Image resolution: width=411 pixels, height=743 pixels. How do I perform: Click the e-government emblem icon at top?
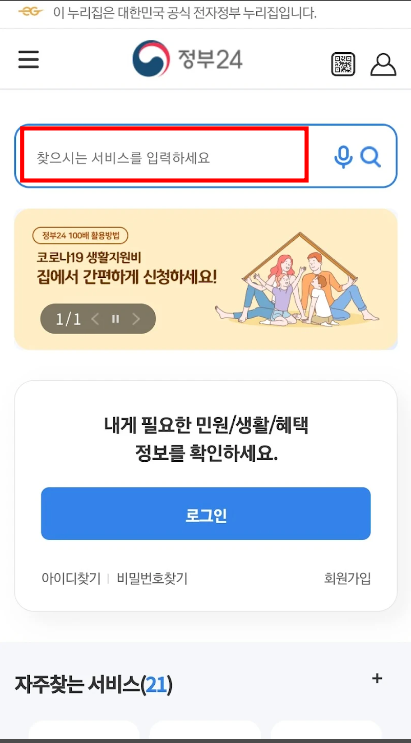[x=31, y=12]
